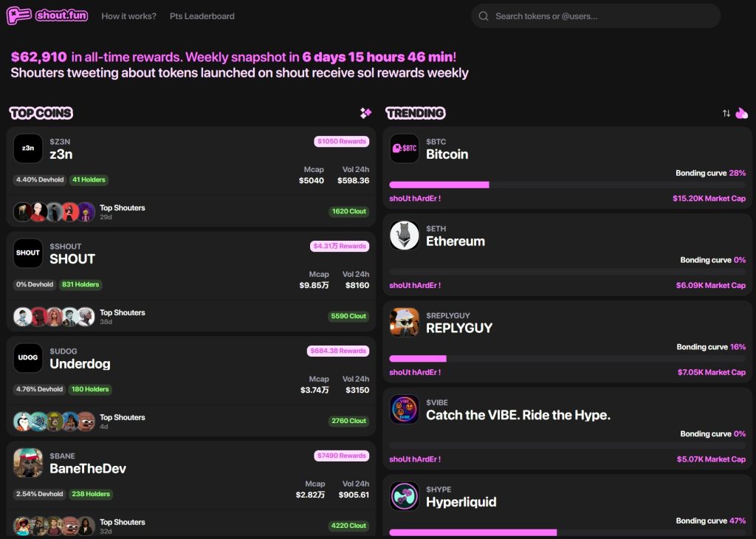Click the Ethereum token avatar
Viewport: 756px width, 539px height.
coord(404,236)
